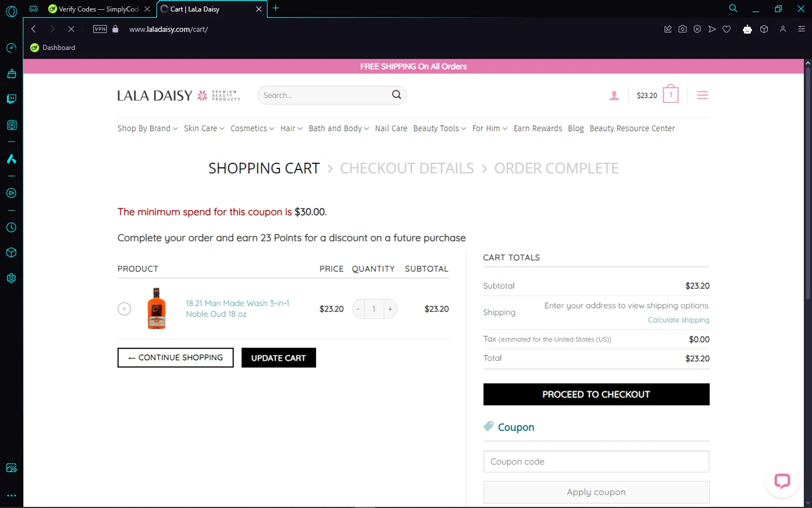Expand the Bath and Body menu
This screenshot has width=812, height=508.
point(339,128)
